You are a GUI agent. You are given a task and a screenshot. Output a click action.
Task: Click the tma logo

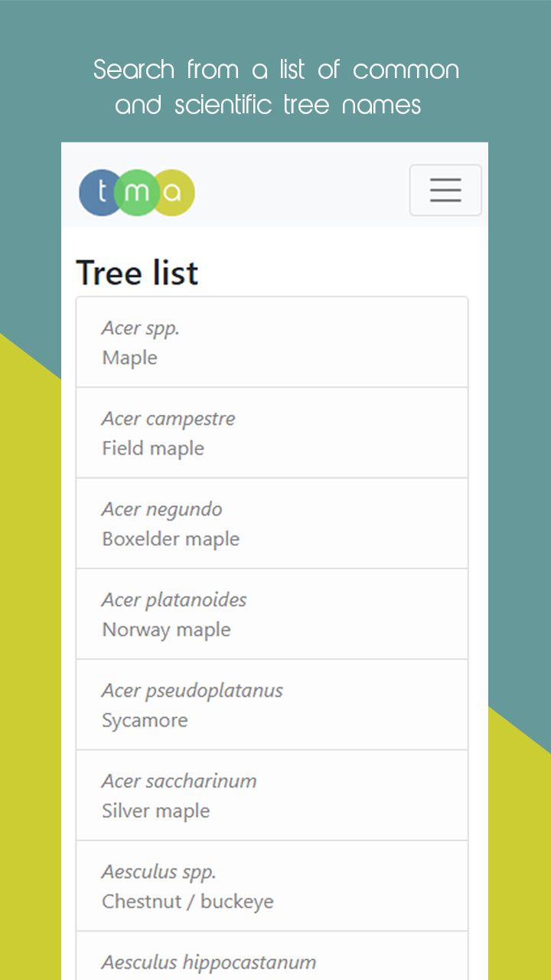coord(137,192)
